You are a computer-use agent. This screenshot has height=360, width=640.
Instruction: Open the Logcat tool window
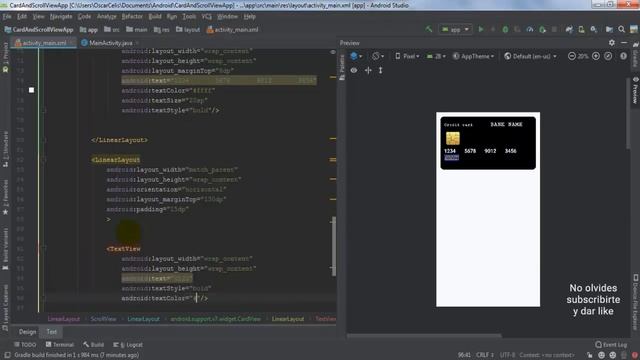[128, 344]
